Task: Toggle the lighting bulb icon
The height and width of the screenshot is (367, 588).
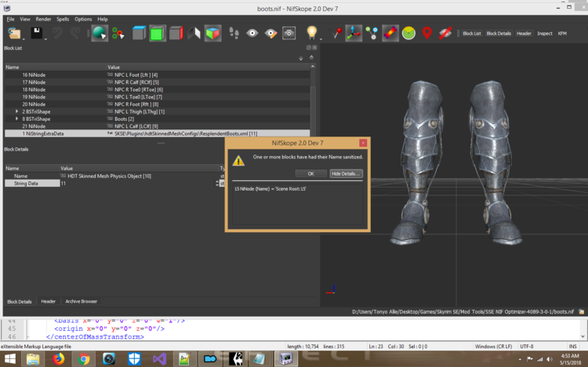Action: [311, 33]
